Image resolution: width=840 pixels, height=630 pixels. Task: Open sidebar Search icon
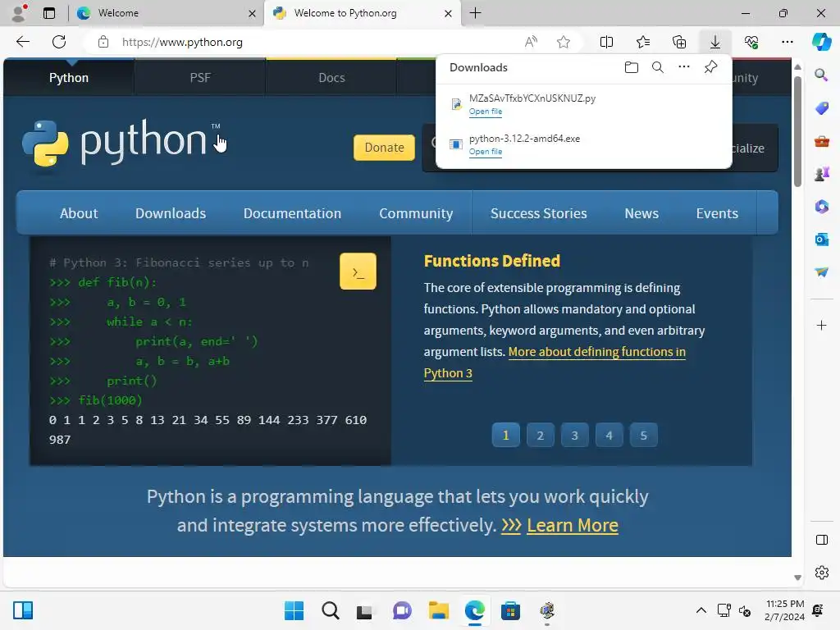821,75
